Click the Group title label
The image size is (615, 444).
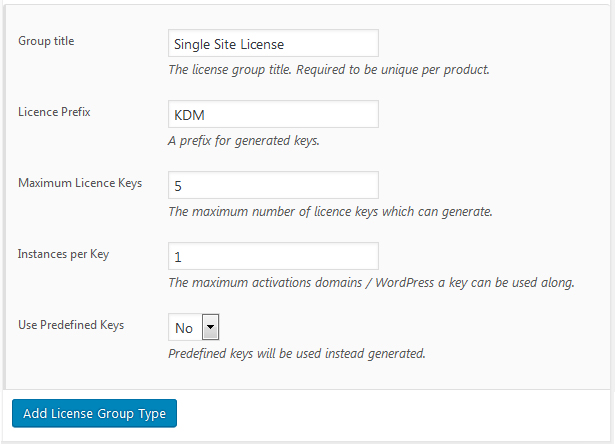click(46, 41)
